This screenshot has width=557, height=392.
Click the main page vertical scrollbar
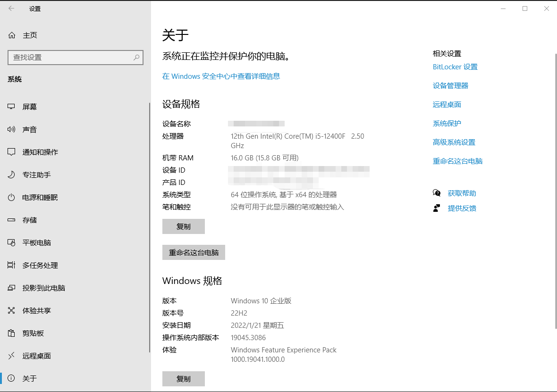tap(556, 192)
